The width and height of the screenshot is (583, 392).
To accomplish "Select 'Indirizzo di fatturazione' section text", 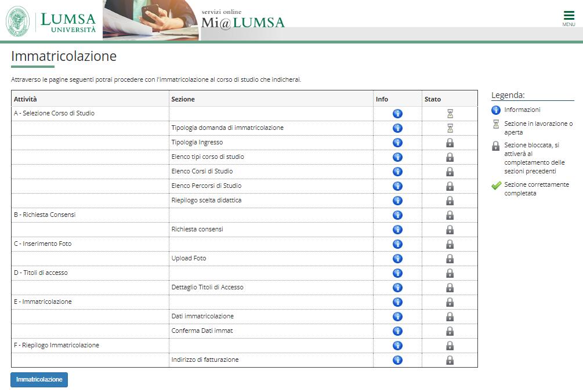I will point(205,360).
